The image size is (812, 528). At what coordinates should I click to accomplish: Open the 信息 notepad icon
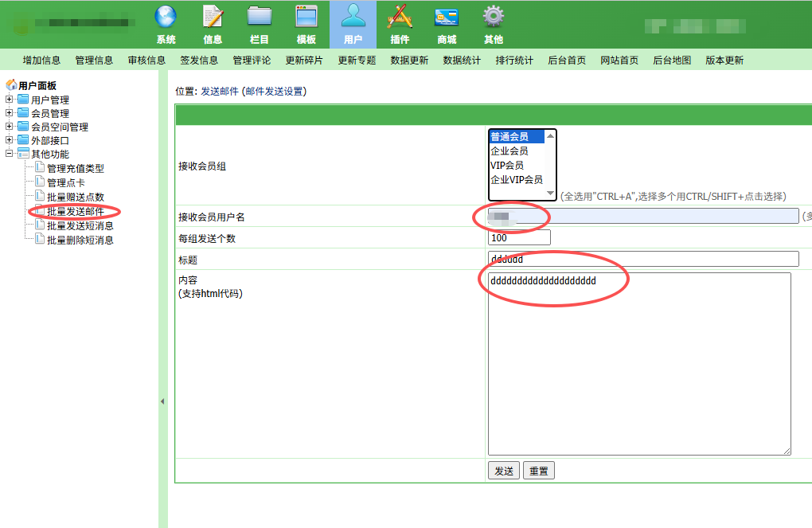213,17
